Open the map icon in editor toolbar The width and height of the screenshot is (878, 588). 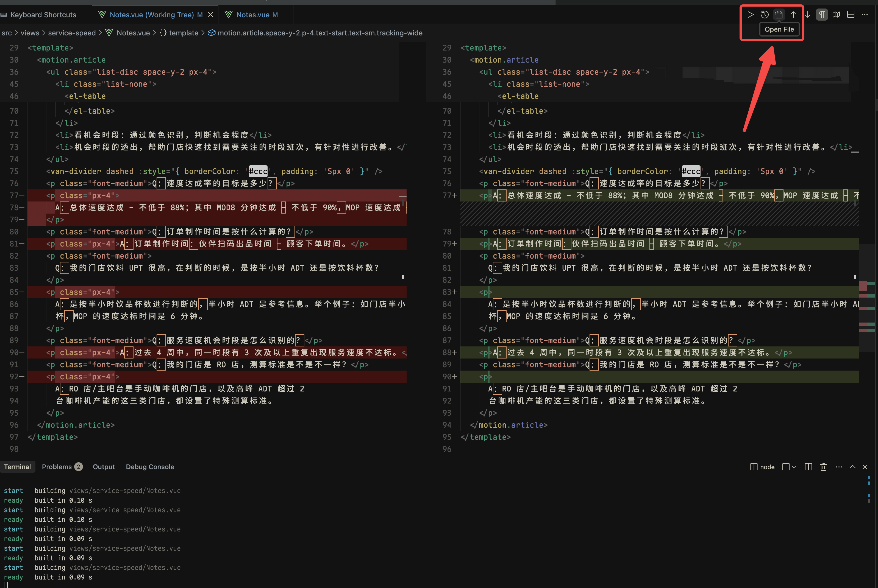tap(836, 15)
